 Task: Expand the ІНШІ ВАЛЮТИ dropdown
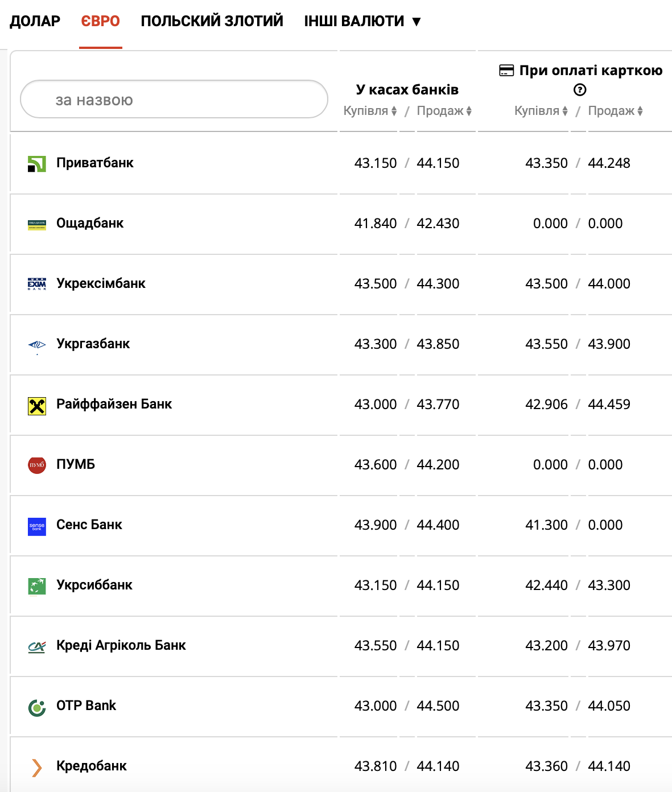tap(362, 21)
